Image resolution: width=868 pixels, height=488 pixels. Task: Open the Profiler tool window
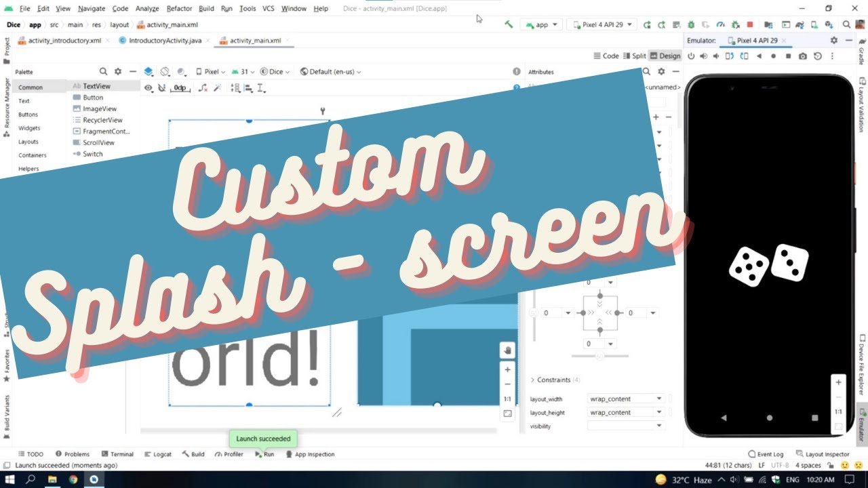pos(229,454)
